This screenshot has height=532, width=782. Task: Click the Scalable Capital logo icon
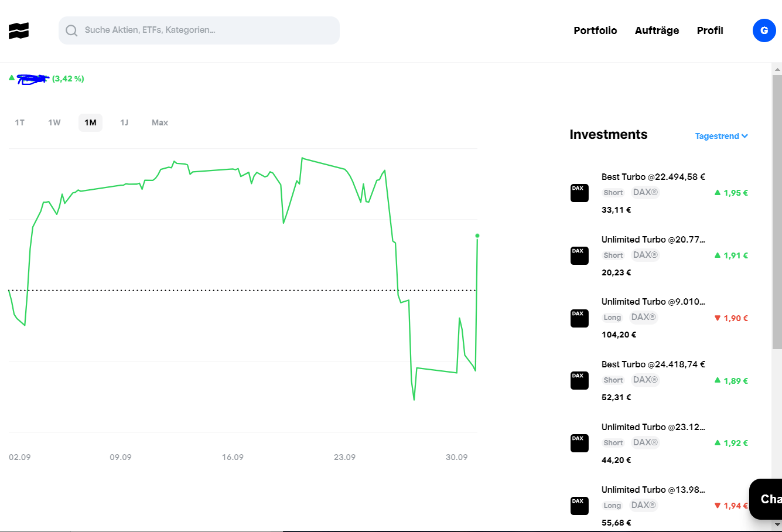point(19,30)
